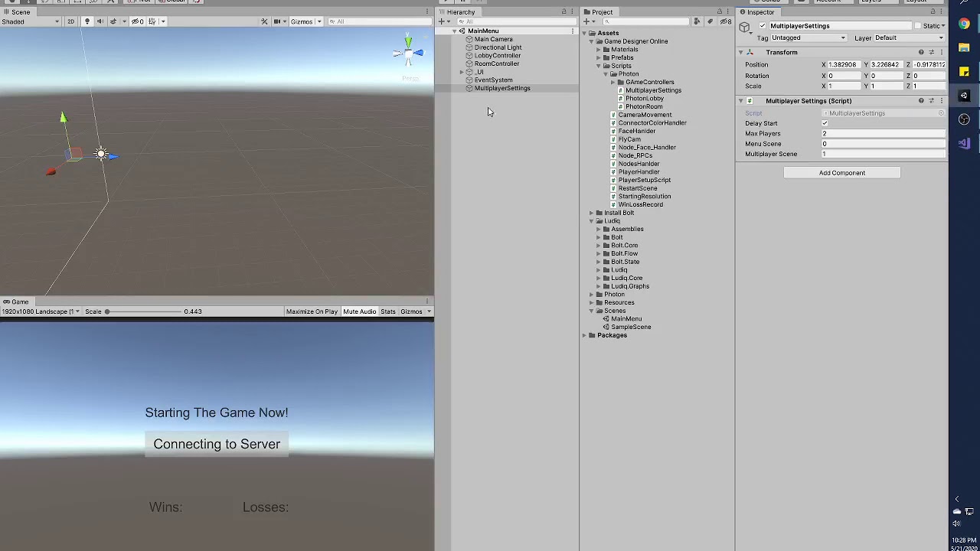The image size is (980, 551).
Task: Toggle Scene effects (skybox/fog) icon
Action: tap(113, 21)
